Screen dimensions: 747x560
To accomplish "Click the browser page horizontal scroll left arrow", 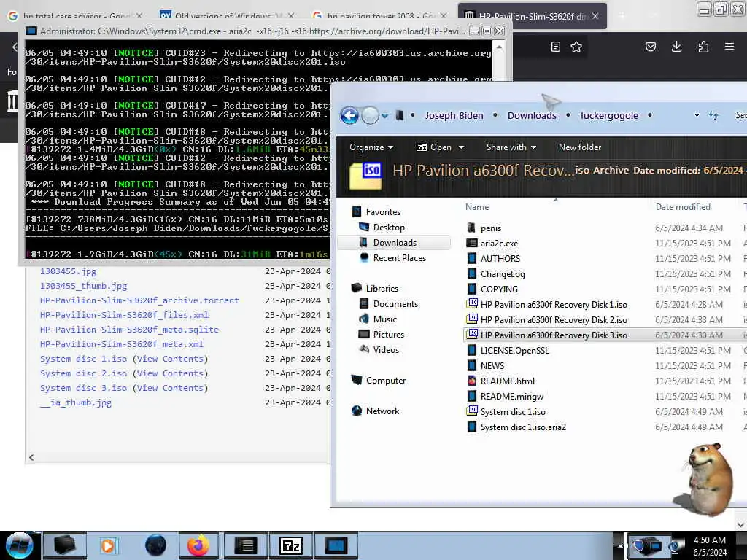I will [x=31, y=458].
